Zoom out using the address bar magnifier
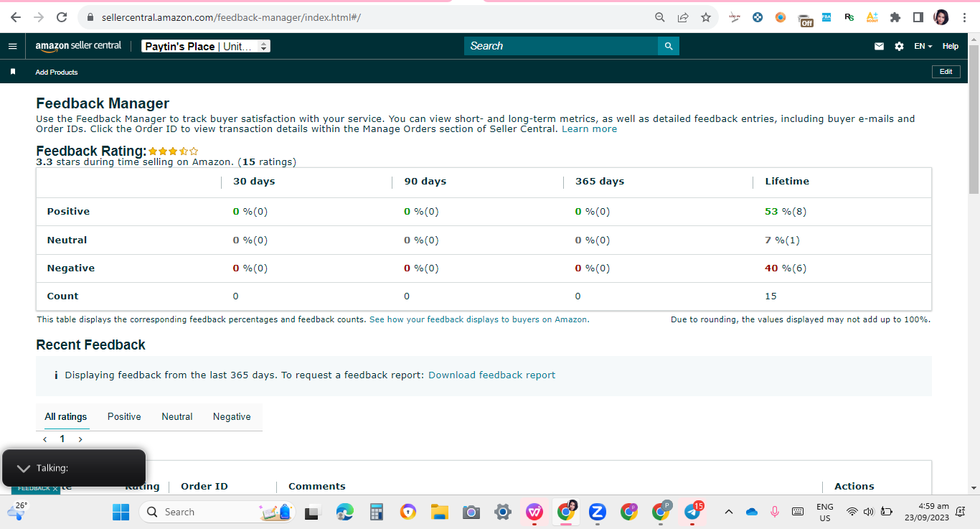The width and height of the screenshot is (980, 529). [x=660, y=17]
